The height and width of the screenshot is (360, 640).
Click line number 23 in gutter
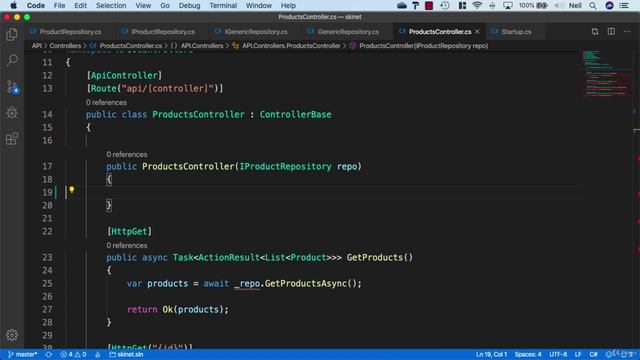[x=47, y=258]
